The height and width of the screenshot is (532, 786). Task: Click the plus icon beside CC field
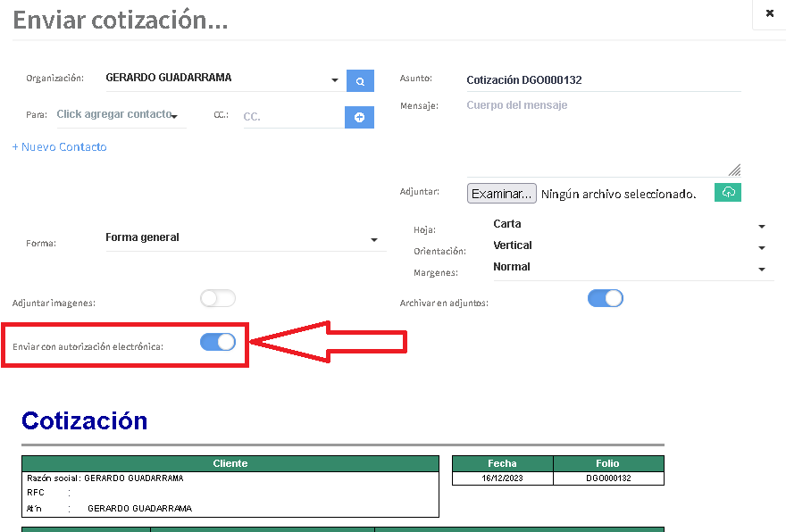pos(360,117)
